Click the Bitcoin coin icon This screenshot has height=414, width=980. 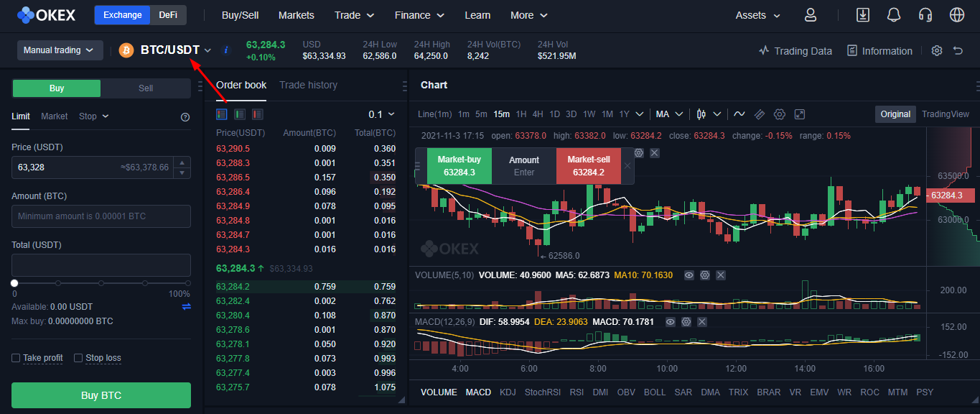pos(126,50)
